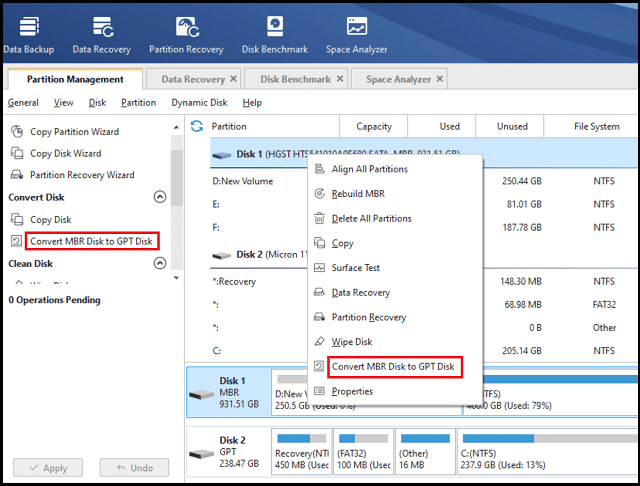Screen dimensions: 640x486
Task: Click the Copy Disk icon in sidebar
Action: [x=17, y=219]
